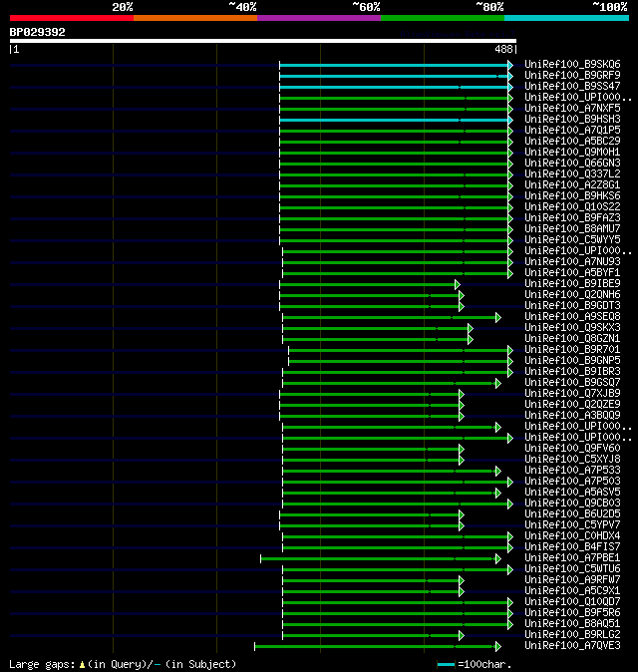Click the white query sequence bar
Screen dimensions: 638x672
coord(263,41)
